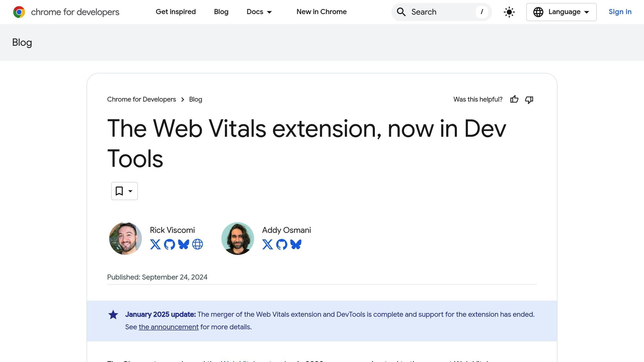This screenshot has height=362, width=644.
Task: Open Get inspired menu item
Action: (175, 12)
